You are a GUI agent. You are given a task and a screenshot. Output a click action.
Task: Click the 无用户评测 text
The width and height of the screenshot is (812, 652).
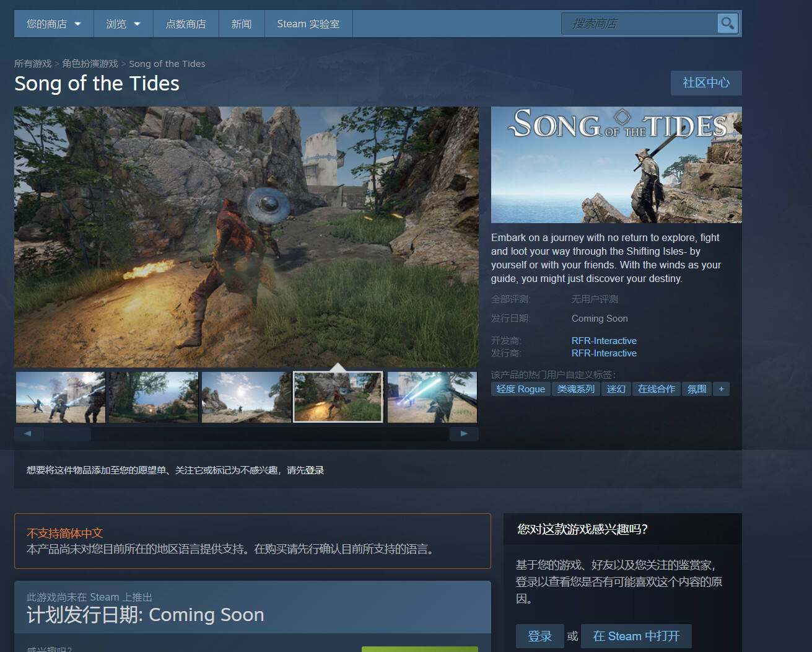click(x=595, y=299)
